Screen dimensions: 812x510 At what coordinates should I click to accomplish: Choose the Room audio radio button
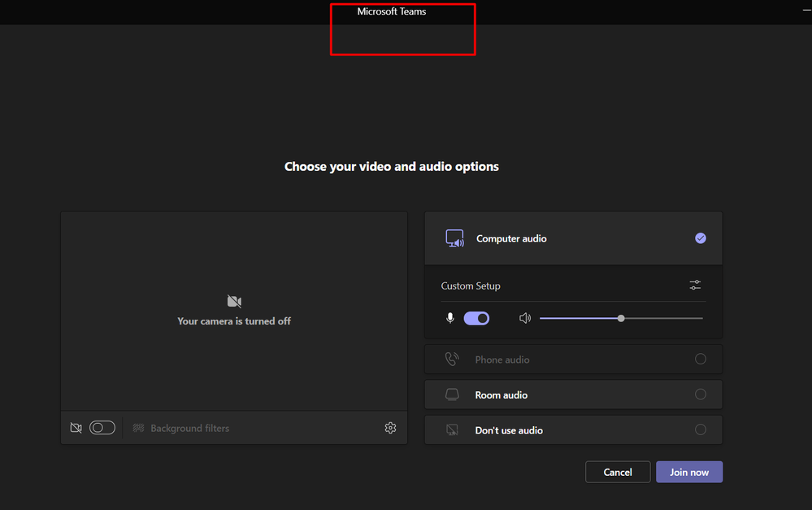tap(700, 394)
